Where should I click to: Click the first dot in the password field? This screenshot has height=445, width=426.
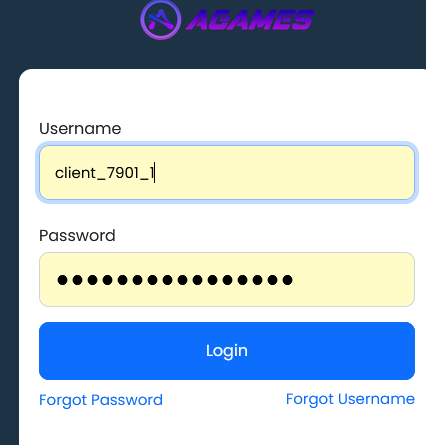62,280
